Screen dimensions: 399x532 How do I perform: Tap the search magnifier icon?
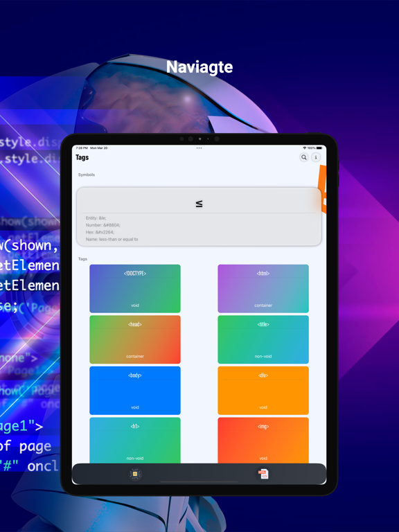pyautogui.click(x=303, y=157)
